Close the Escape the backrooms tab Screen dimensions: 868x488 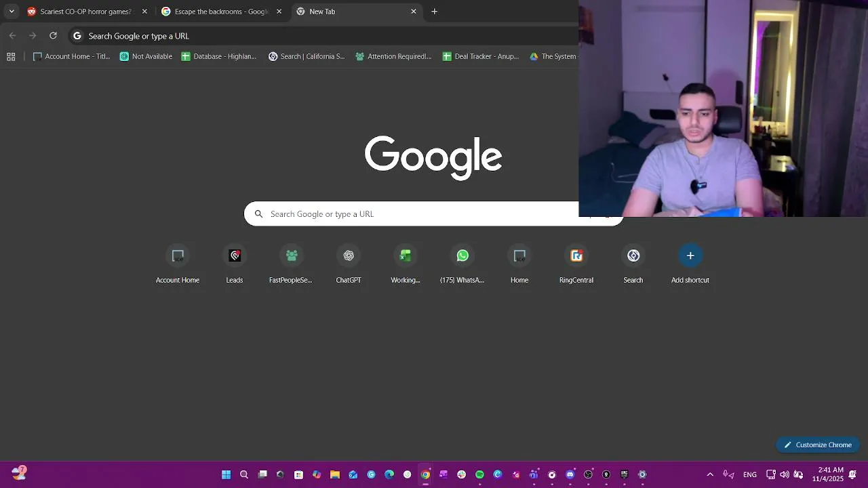click(279, 12)
